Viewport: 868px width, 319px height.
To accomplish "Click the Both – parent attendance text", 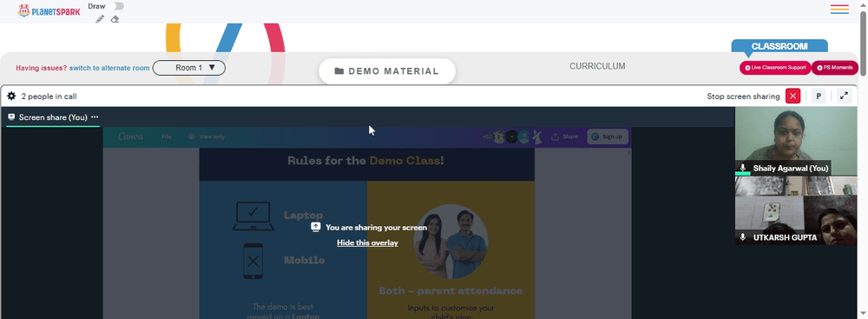I will 450,290.
